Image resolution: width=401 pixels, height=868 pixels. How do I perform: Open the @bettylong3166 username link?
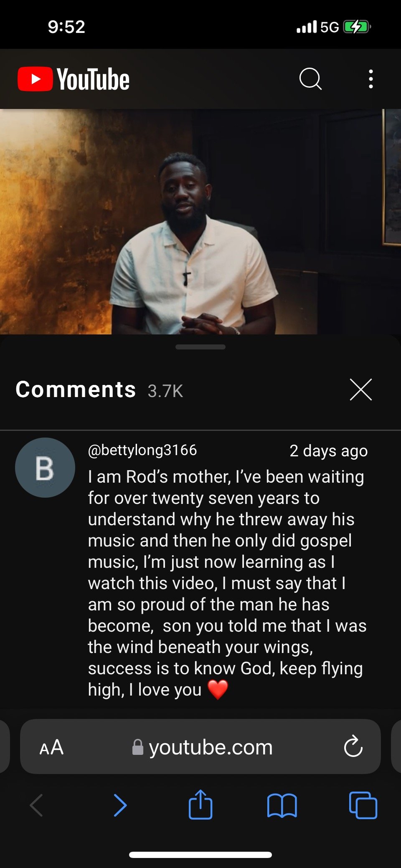pos(142,450)
